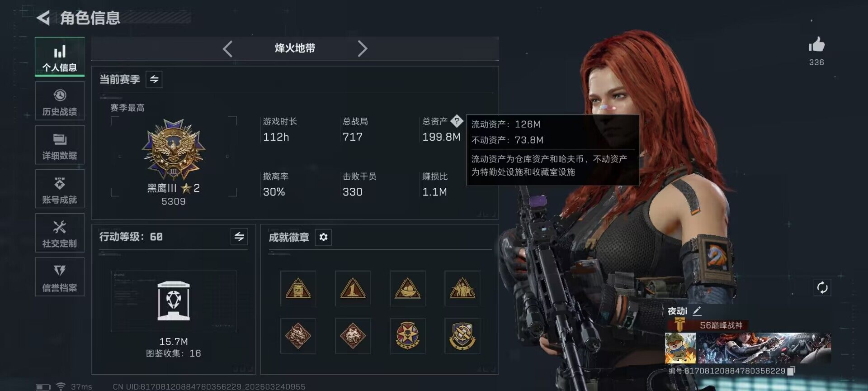Switch to next game mode with right chevron
Image resolution: width=868 pixels, height=391 pixels.
pyautogui.click(x=362, y=48)
